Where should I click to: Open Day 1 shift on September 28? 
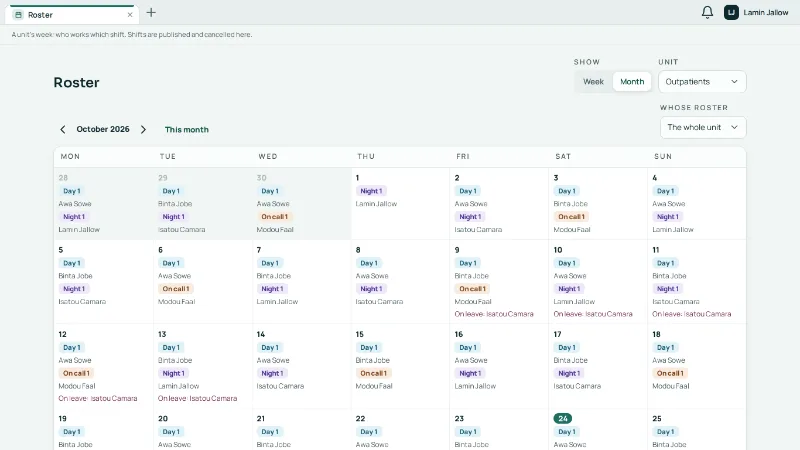[x=71, y=191]
